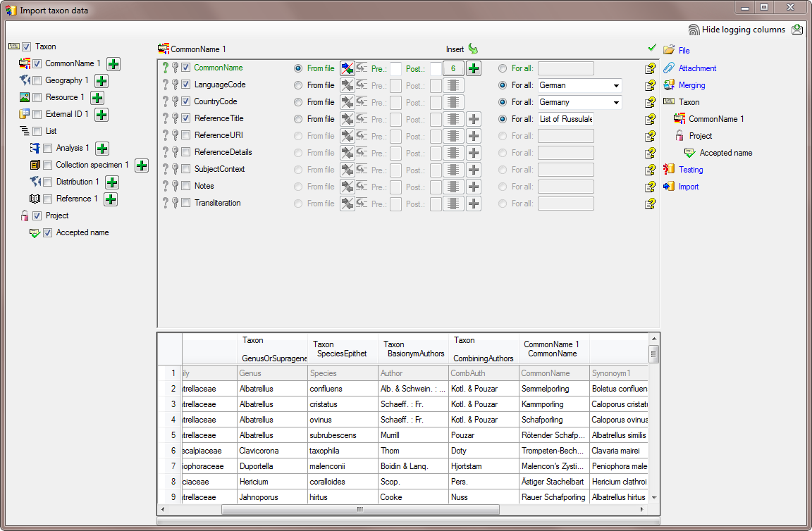Enable the Notes field checkbox

coord(186,186)
